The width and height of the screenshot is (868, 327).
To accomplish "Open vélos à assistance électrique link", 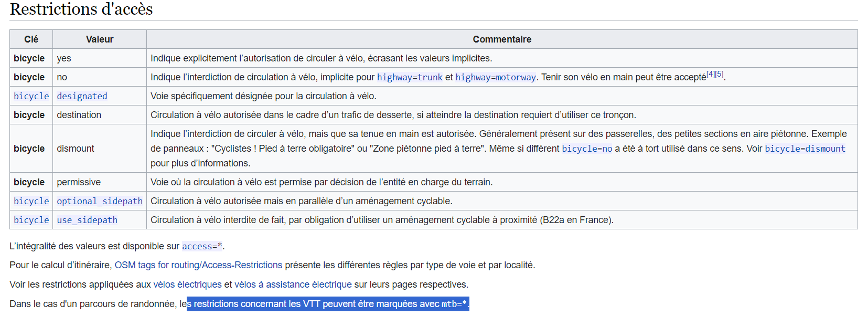I will [293, 284].
